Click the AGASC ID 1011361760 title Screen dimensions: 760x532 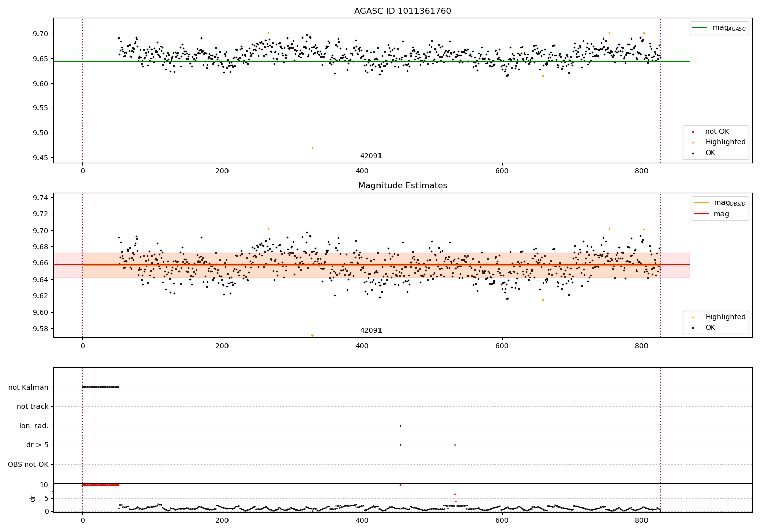coord(402,11)
